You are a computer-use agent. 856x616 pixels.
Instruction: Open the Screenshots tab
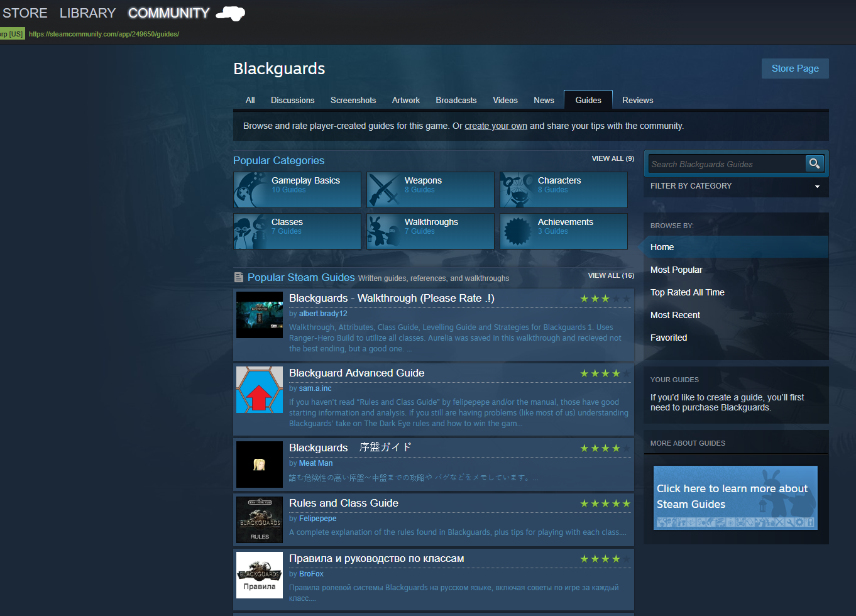[353, 101]
